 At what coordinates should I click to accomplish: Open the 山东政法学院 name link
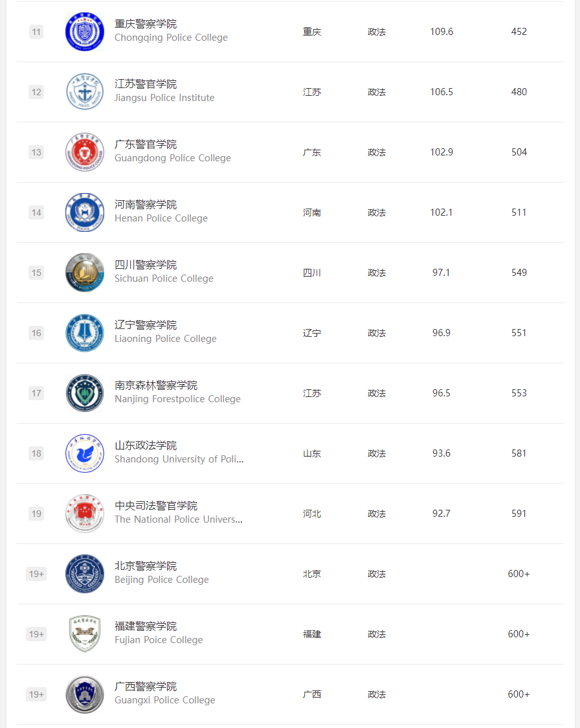(146, 445)
